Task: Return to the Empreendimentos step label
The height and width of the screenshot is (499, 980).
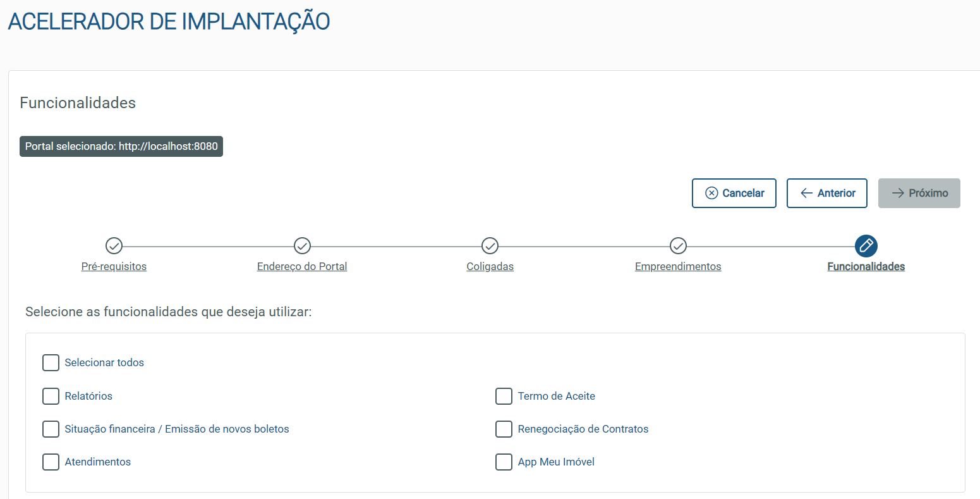Action: tap(678, 266)
